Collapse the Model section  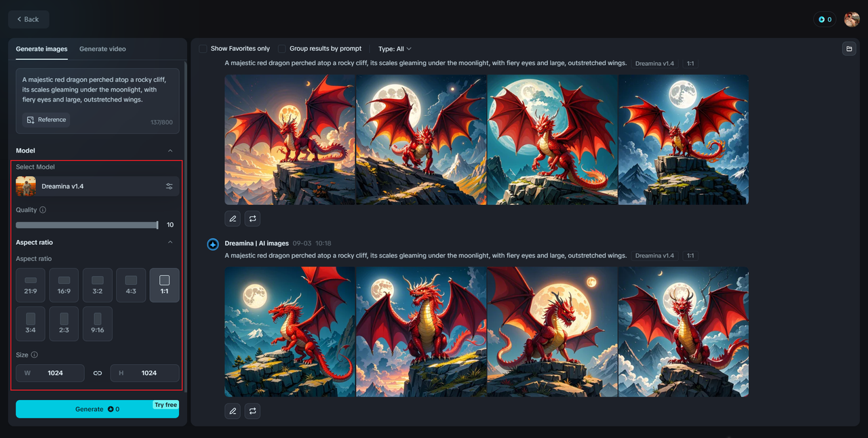(170, 151)
